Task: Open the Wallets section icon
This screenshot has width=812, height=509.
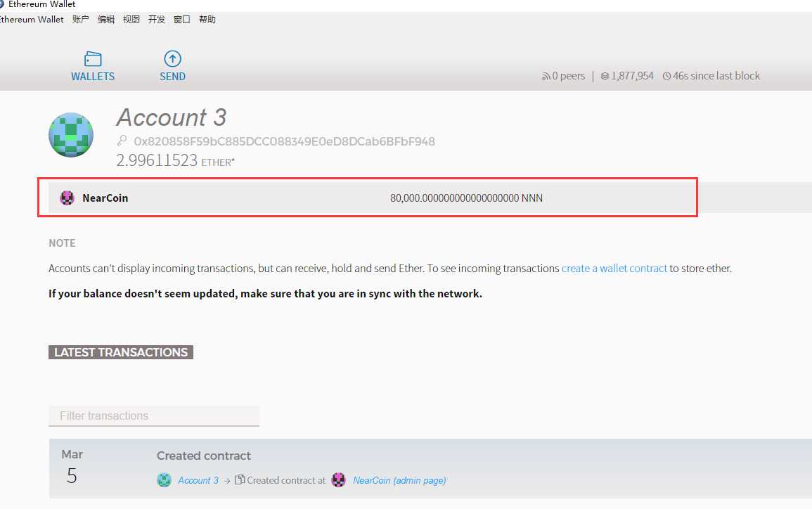Action: coord(93,59)
